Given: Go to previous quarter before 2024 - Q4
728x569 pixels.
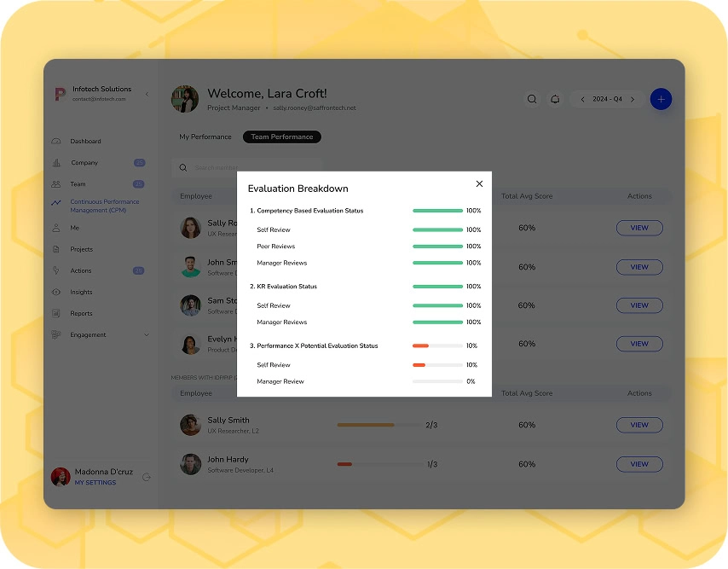Looking at the screenshot, I should coord(582,99).
